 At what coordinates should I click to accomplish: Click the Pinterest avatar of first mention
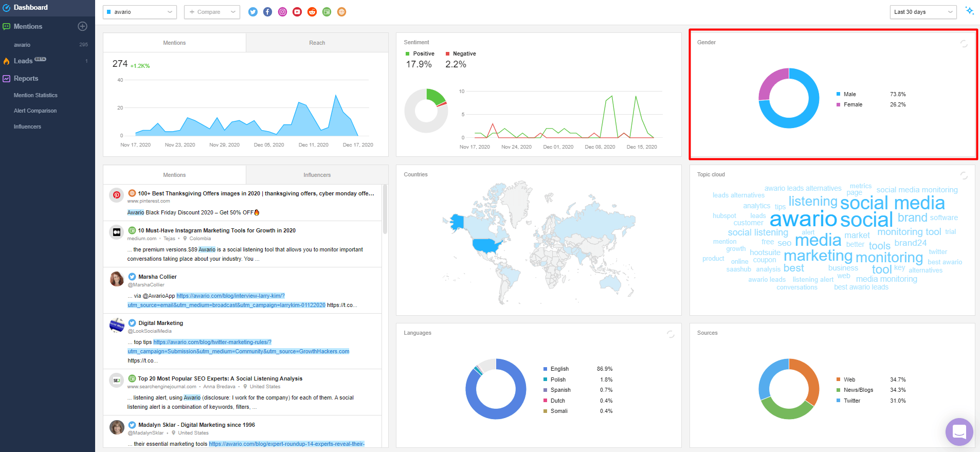click(117, 195)
